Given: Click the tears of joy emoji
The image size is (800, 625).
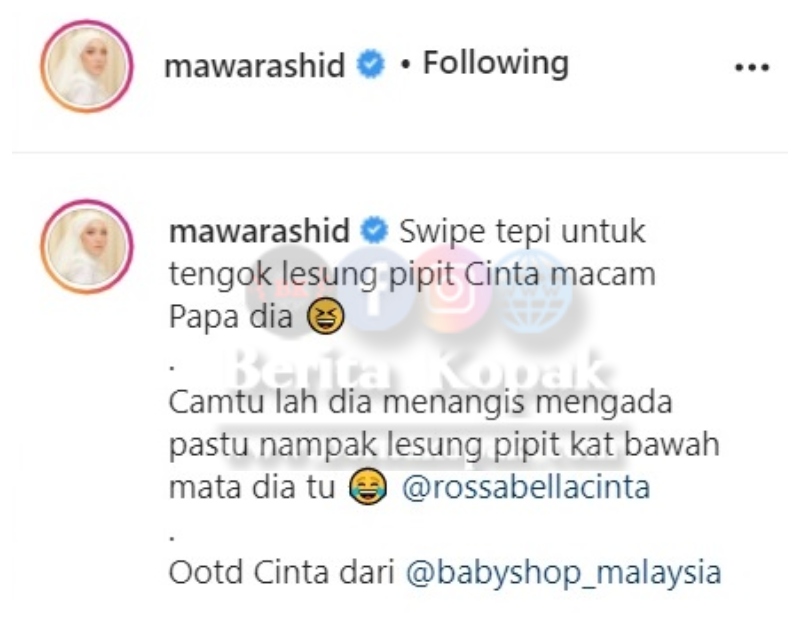Looking at the screenshot, I should [x=368, y=487].
